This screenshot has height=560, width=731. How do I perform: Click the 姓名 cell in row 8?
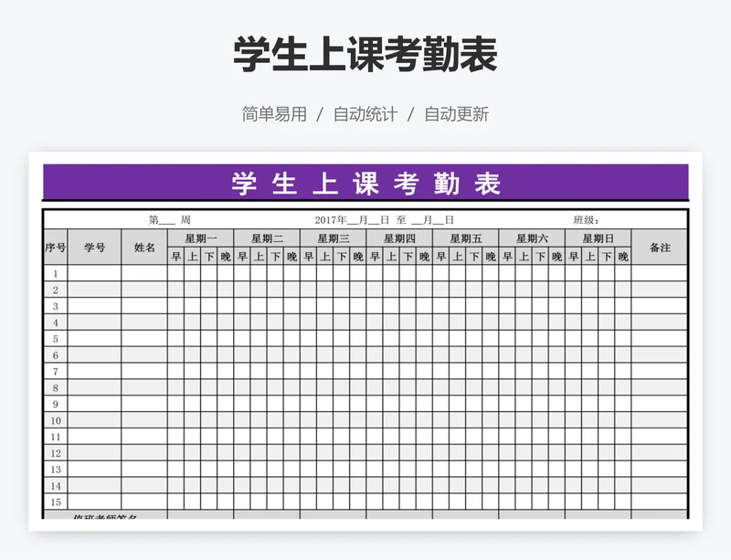point(144,388)
